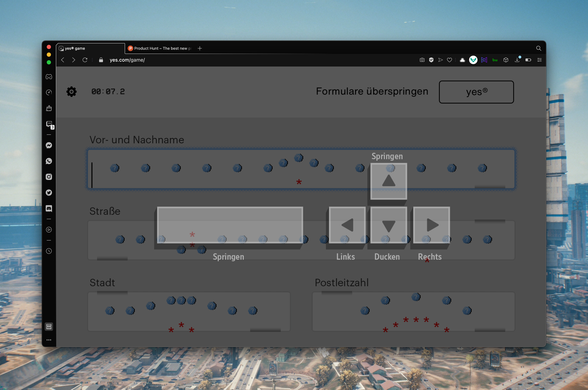Toggle the ad blocker shield
Screen dimensions: 588x390
coord(431,60)
